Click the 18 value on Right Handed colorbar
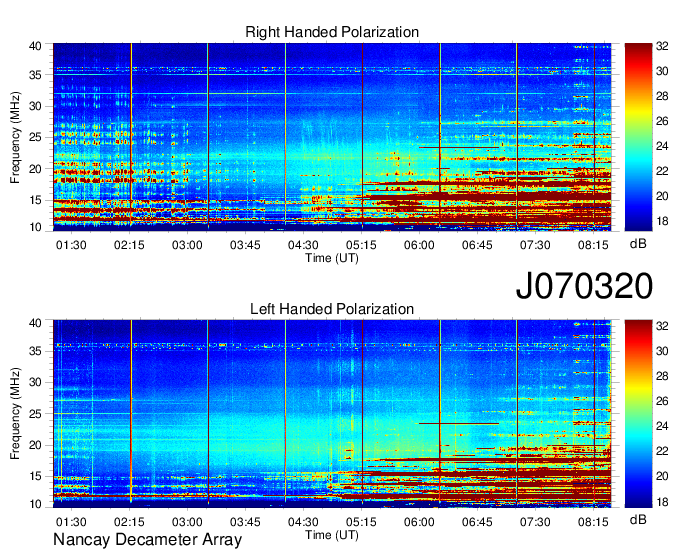The height and width of the screenshot is (552, 680). (x=662, y=221)
